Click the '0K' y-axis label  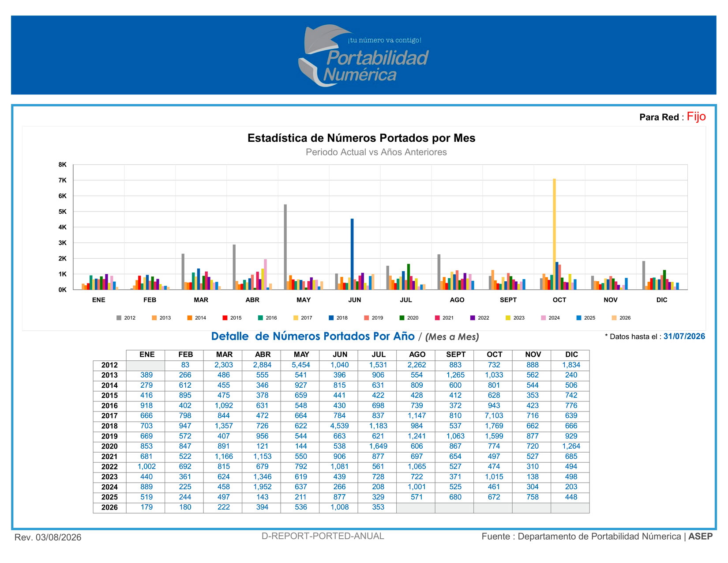point(62,290)
